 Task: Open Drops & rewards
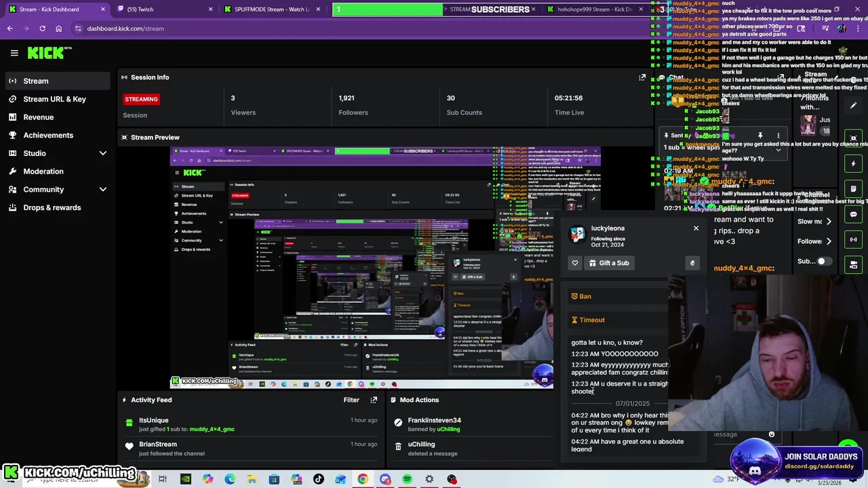(56, 207)
